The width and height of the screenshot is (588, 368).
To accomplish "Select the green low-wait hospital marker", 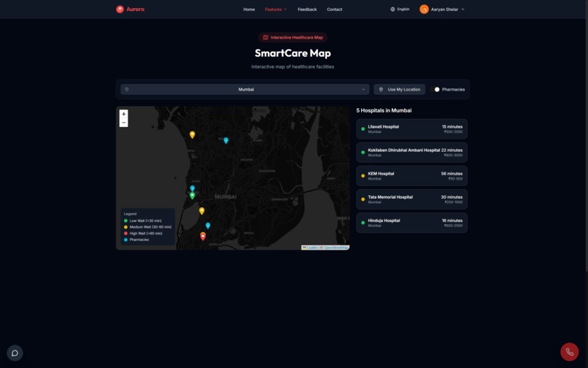I will 193,196.
